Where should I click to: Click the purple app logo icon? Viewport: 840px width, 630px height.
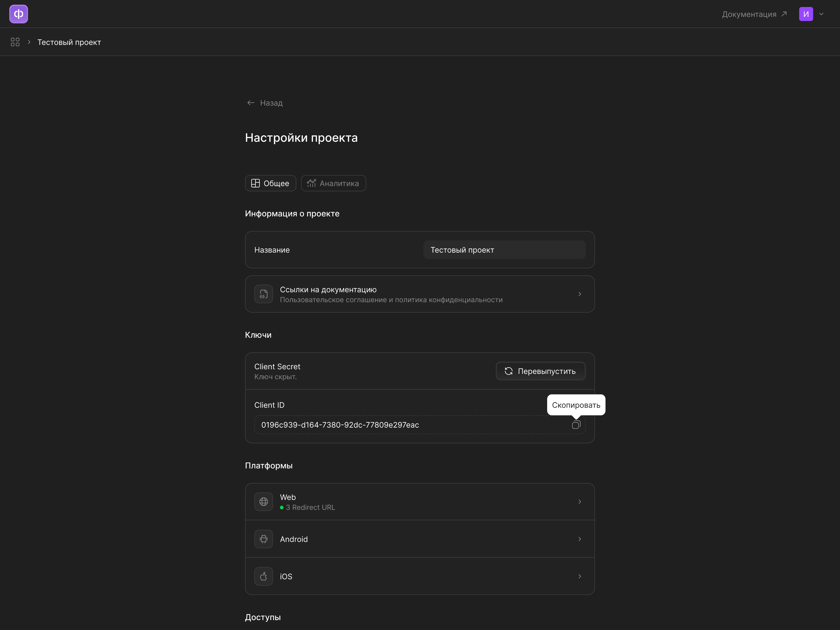[19, 14]
